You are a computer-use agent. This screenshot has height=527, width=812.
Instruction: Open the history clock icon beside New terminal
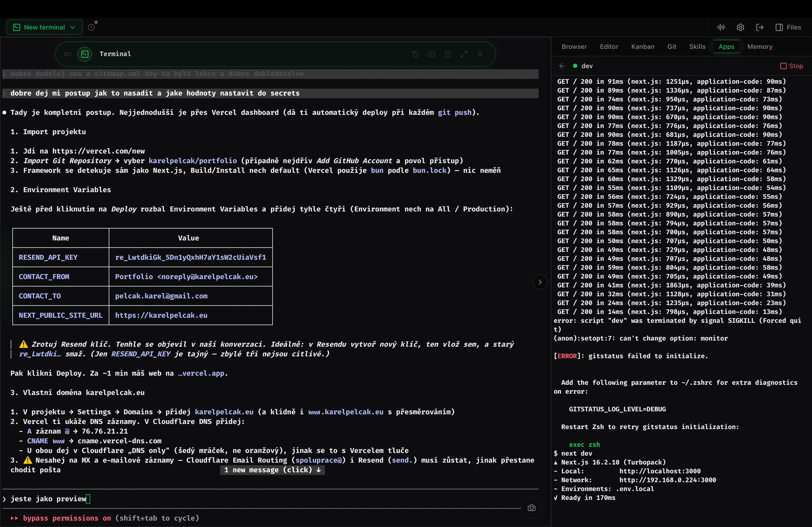point(92,27)
